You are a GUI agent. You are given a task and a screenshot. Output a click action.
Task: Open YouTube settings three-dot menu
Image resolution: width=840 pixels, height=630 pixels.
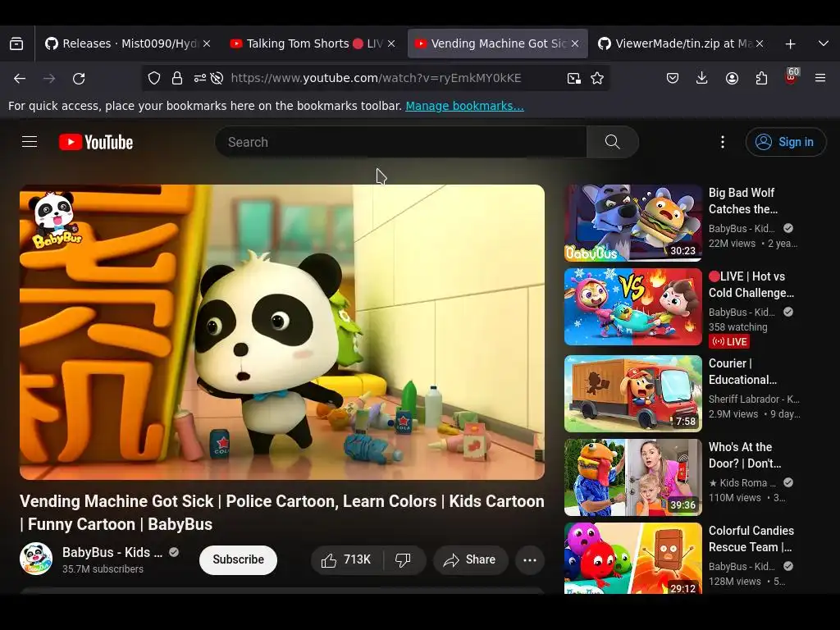pyautogui.click(x=723, y=142)
